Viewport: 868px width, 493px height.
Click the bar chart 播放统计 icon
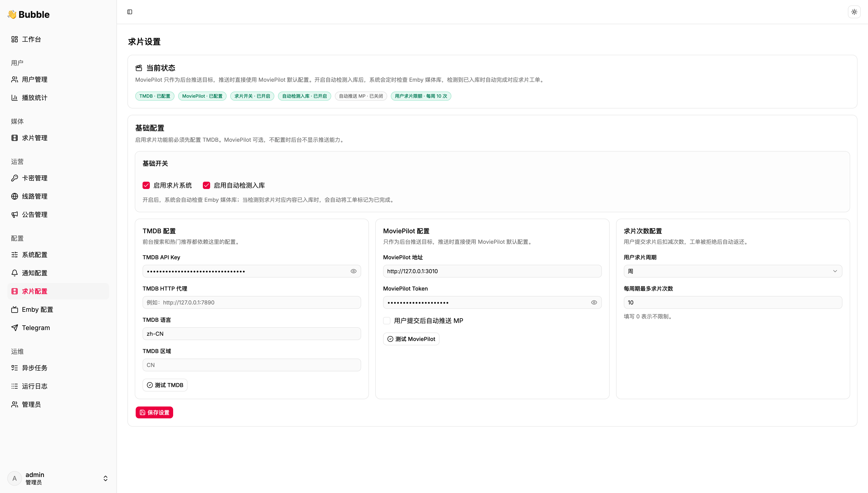[x=15, y=98]
